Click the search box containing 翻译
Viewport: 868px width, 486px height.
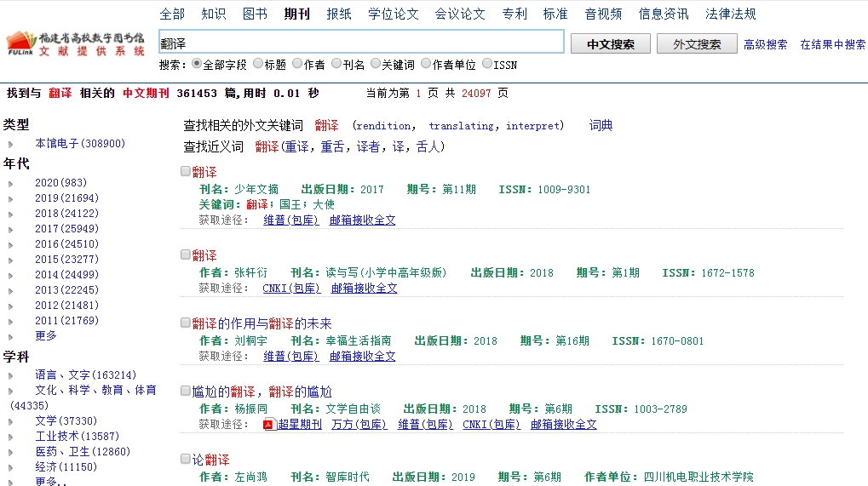point(361,43)
